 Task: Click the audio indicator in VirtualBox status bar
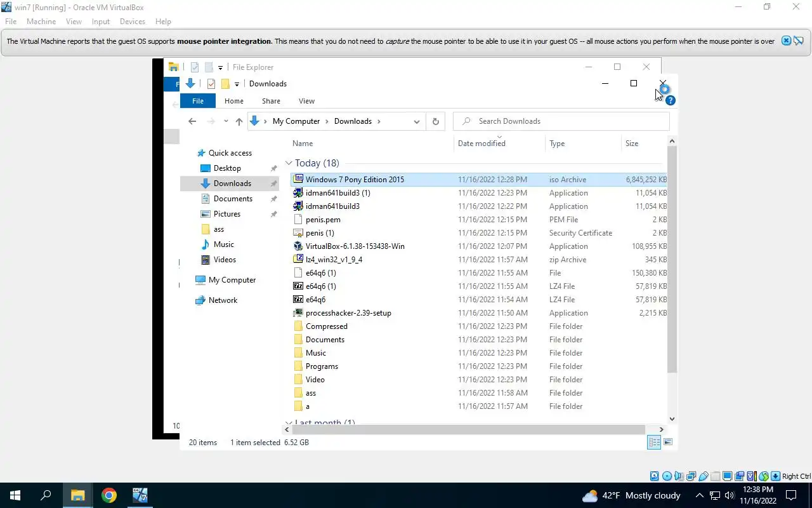click(679, 476)
